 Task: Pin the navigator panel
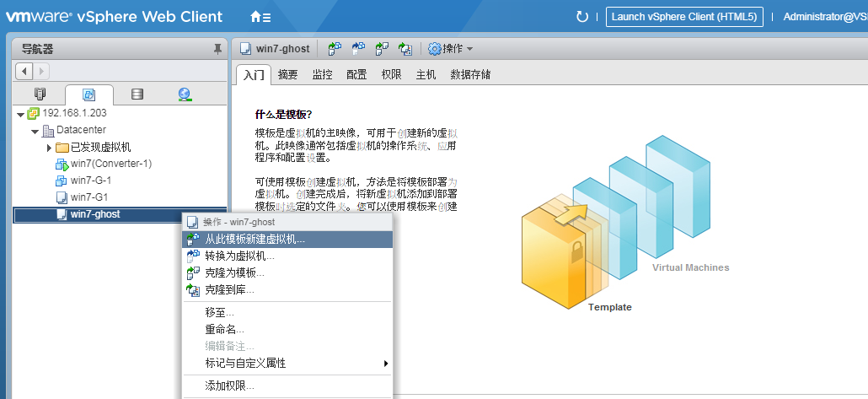[x=217, y=49]
